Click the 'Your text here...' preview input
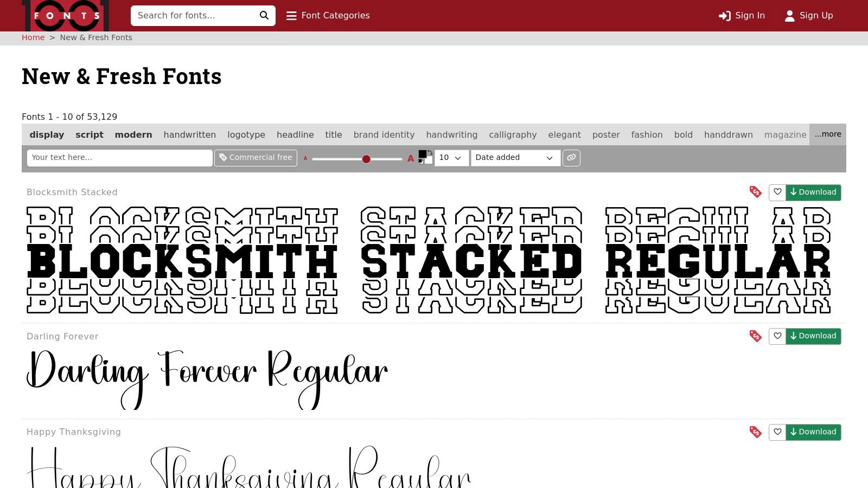The image size is (868, 488). [x=120, y=158]
